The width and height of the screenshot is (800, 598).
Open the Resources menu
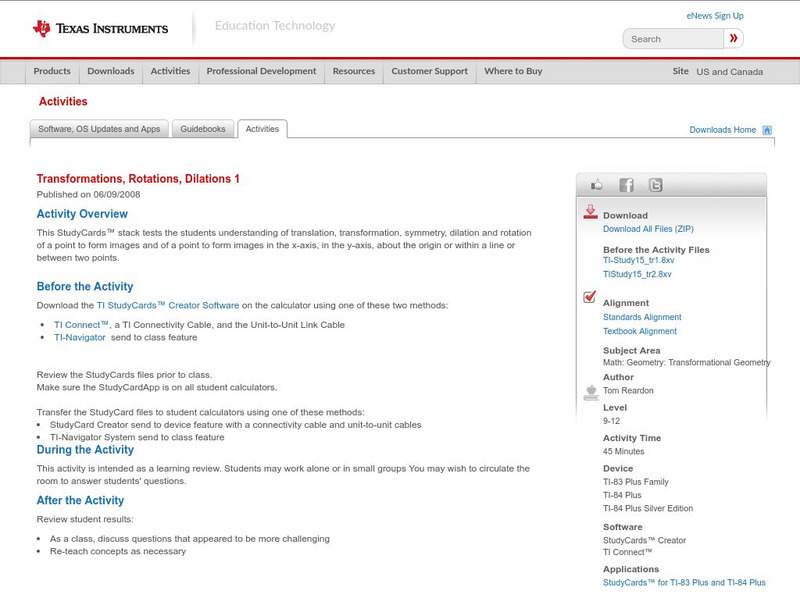point(354,71)
